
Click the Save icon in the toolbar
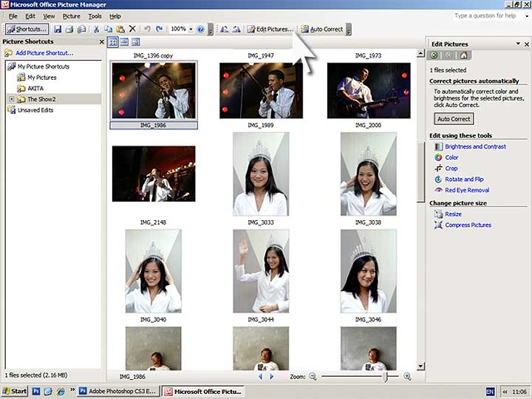(57, 29)
